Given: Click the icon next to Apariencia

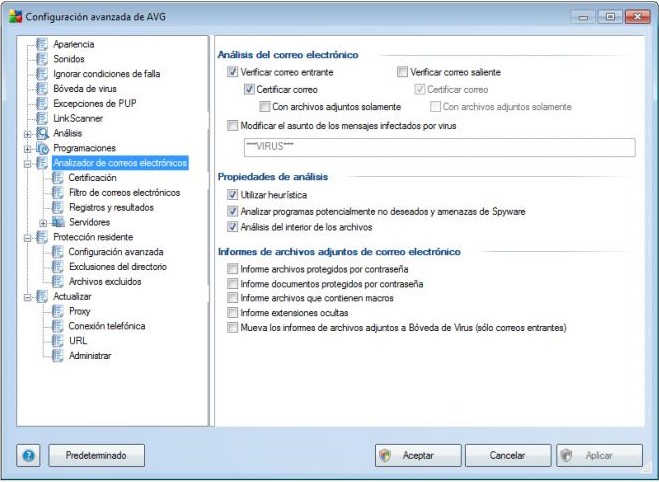Looking at the screenshot, I should [42, 44].
